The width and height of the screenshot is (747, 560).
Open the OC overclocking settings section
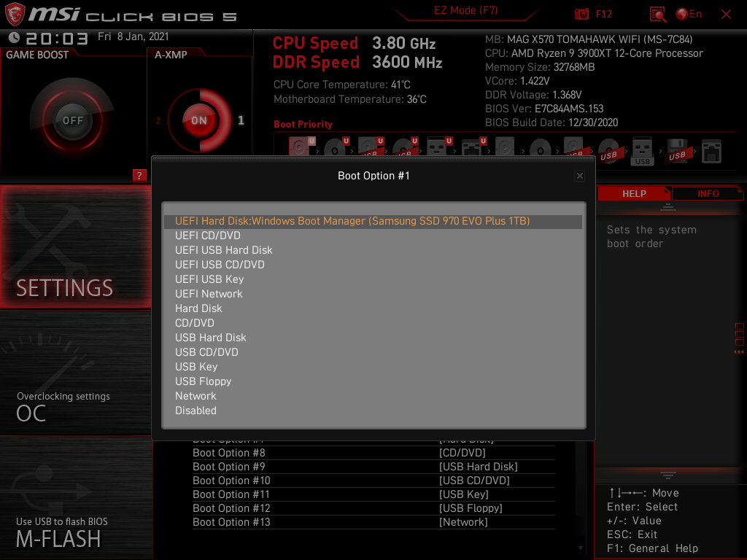coord(76,373)
